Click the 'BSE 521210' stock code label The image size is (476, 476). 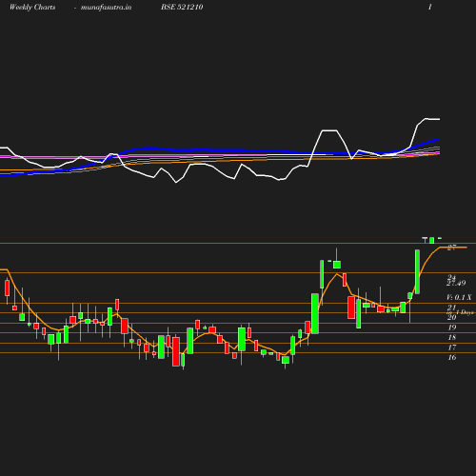[x=182, y=7]
